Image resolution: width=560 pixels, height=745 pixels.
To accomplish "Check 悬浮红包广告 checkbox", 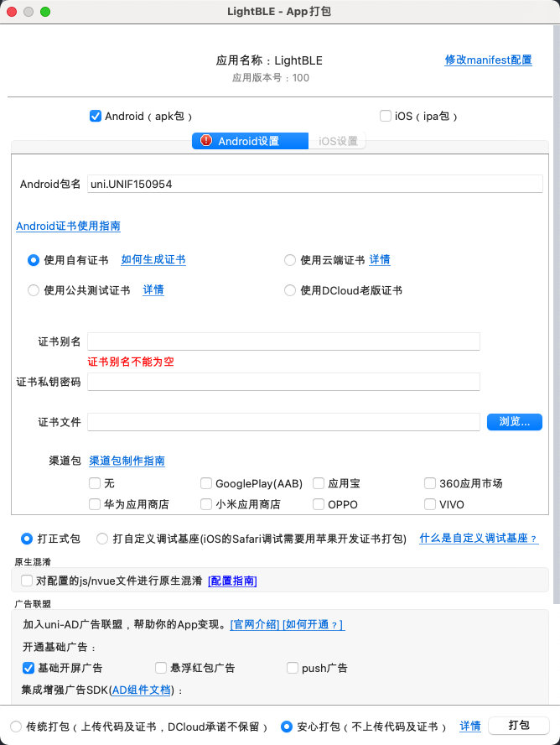I will coord(161,668).
